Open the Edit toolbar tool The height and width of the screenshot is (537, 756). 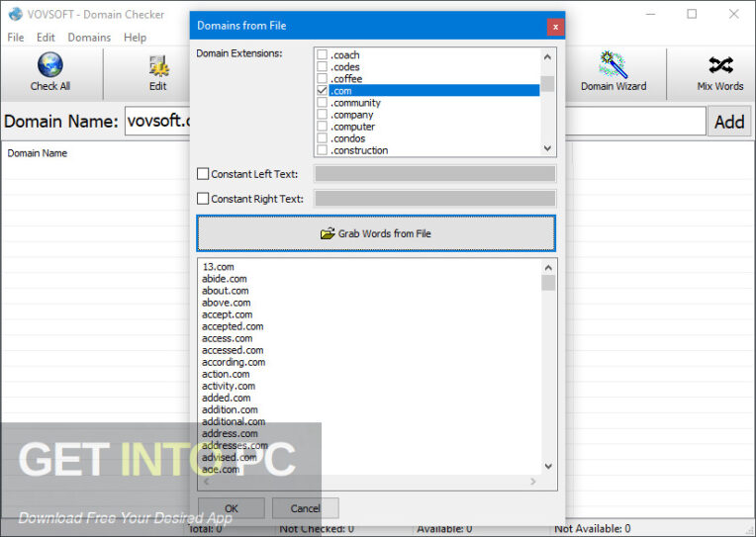pyautogui.click(x=158, y=72)
